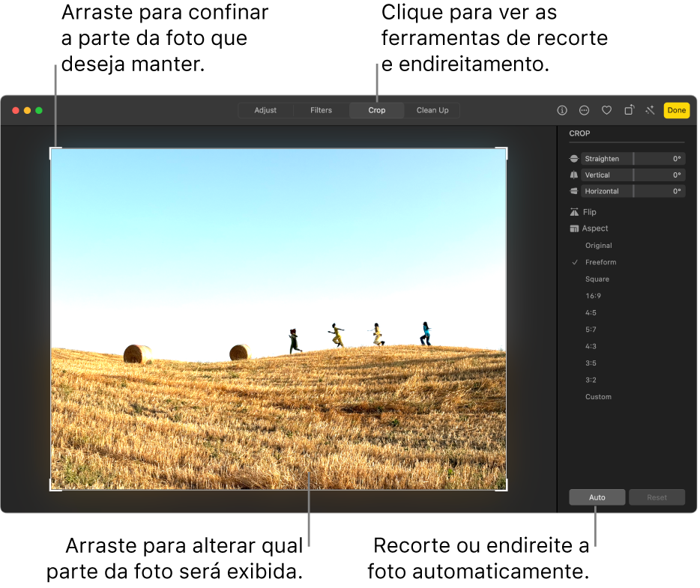Click the Straighten dial icon
Image resolution: width=700 pixels, height=588 pixels.
pos(574,158)
